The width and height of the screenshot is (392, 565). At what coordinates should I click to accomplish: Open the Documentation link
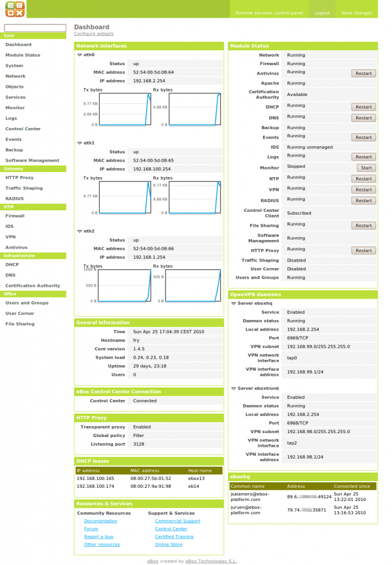pyautogui.click(x=100, y=521)
